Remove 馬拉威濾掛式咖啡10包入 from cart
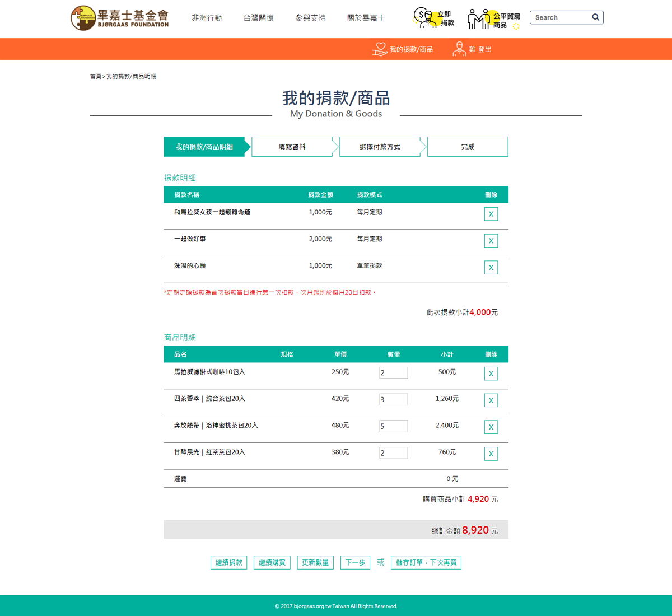This screenshot has height=616, width=672. point(491,374)
